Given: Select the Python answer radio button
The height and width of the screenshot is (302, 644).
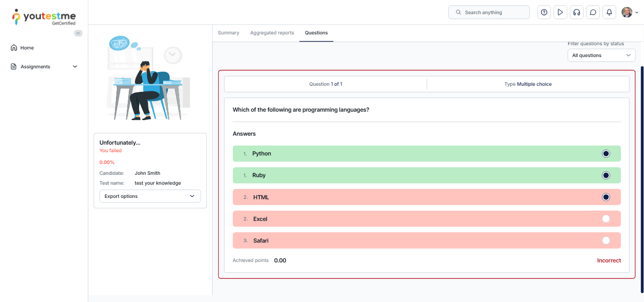Looking at the screenshot, I should tap(606, 154).
